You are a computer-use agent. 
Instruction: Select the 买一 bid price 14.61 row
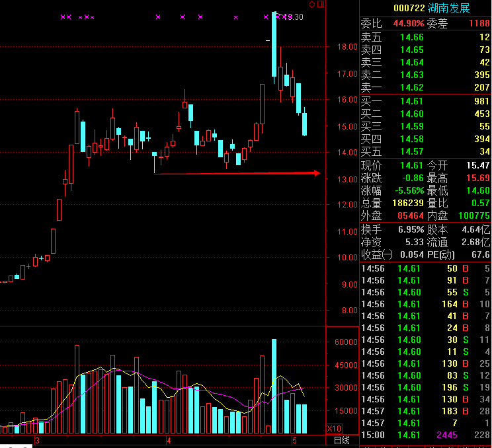tap(425, 101)
